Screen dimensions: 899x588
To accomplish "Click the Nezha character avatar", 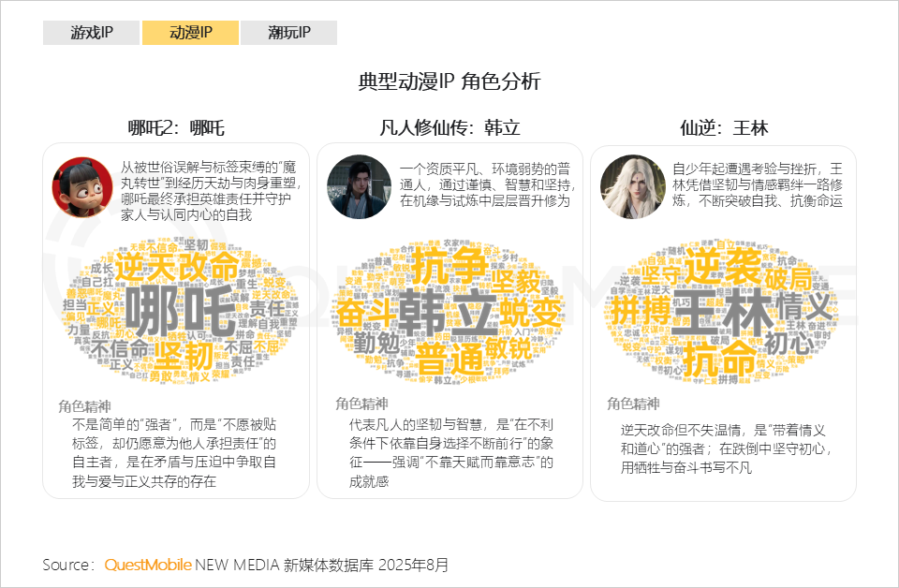I will click(82, 187).
